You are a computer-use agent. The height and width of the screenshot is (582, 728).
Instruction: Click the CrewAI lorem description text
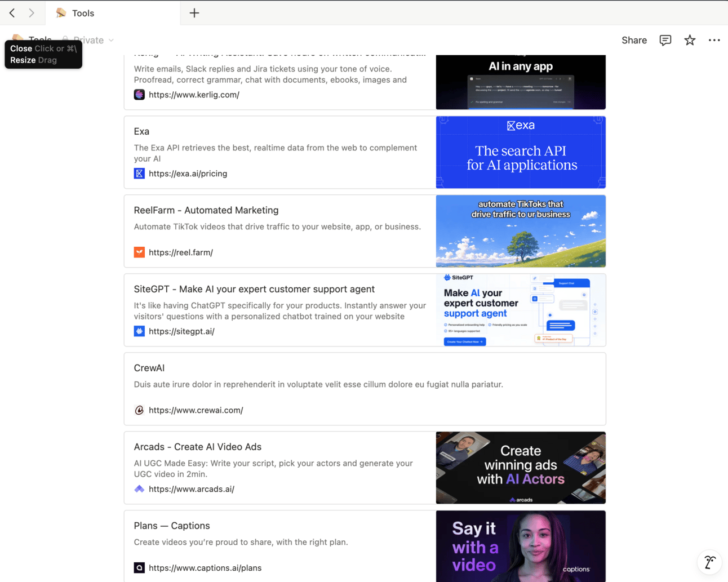click(x=318, y=384)
